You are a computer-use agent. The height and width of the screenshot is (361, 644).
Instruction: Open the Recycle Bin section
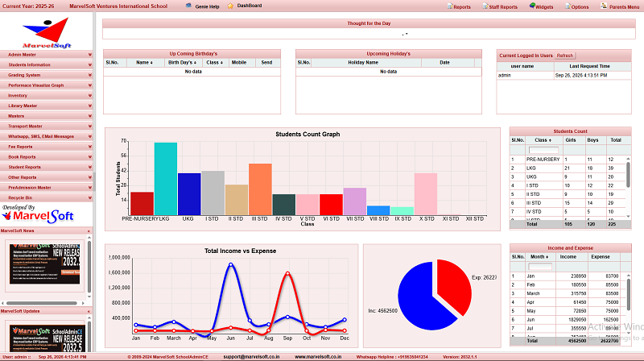tap(47, 197)
